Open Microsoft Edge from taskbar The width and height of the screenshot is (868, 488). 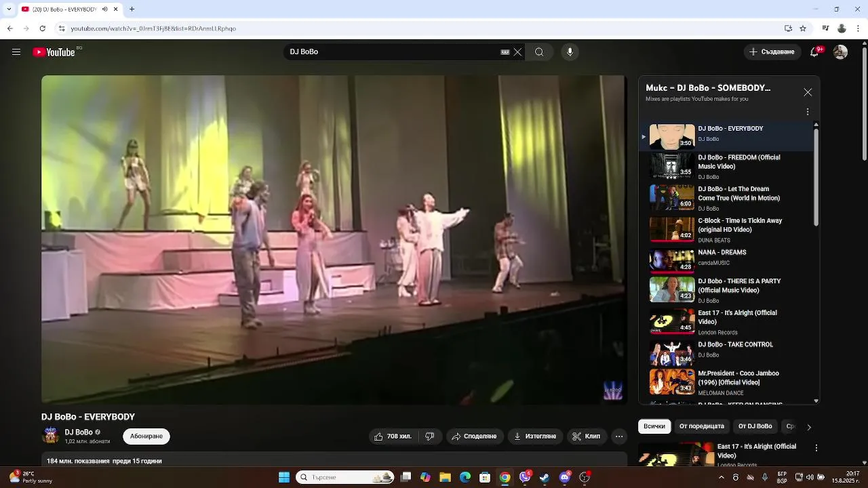[465, 477]
